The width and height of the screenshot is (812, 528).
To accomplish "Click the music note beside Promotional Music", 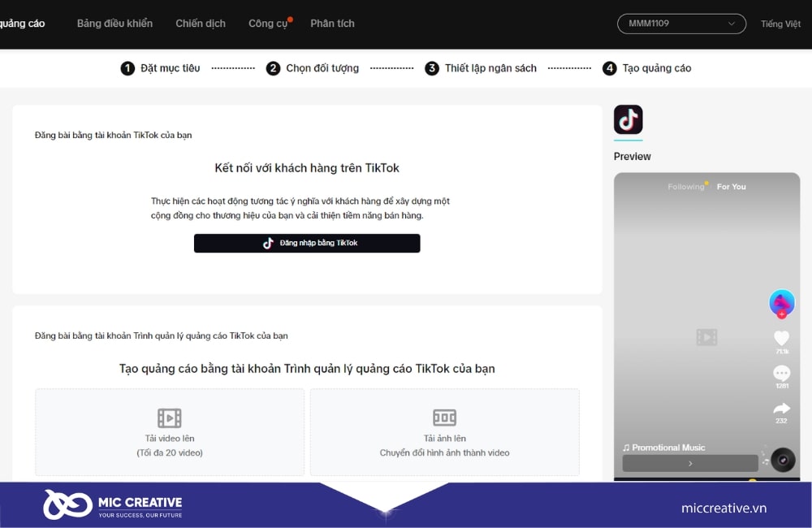I will tap(626, 448).
